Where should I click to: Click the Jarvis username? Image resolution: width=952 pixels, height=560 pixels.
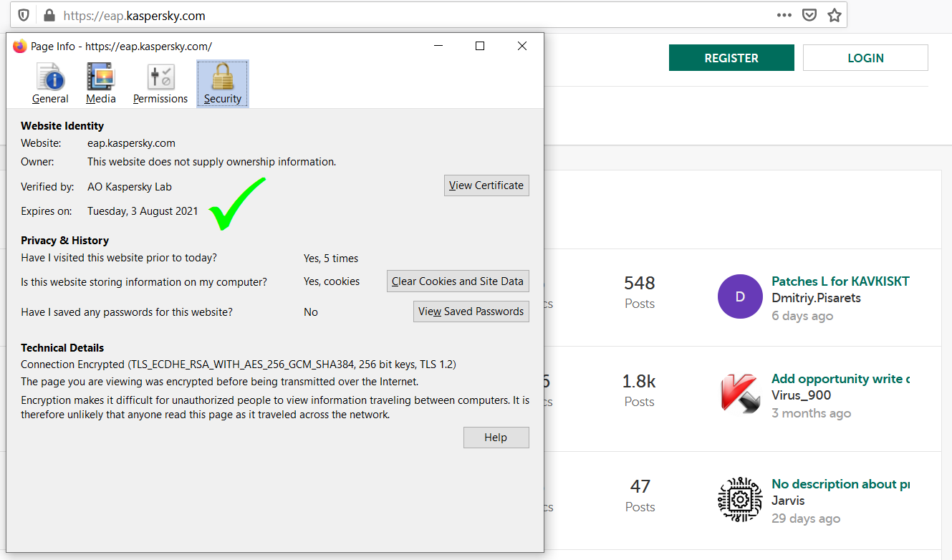(x=788, y=501)
